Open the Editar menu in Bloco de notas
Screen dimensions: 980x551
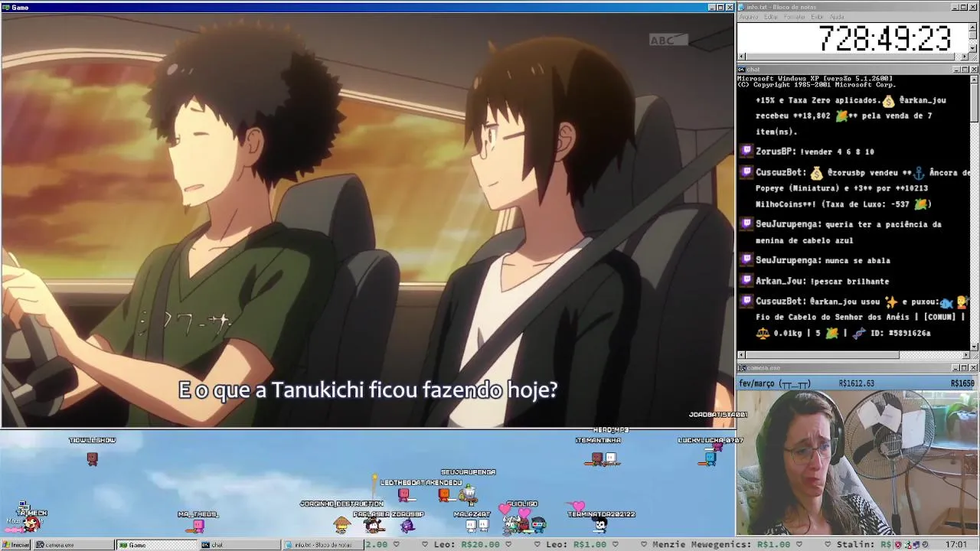[770, 17]
